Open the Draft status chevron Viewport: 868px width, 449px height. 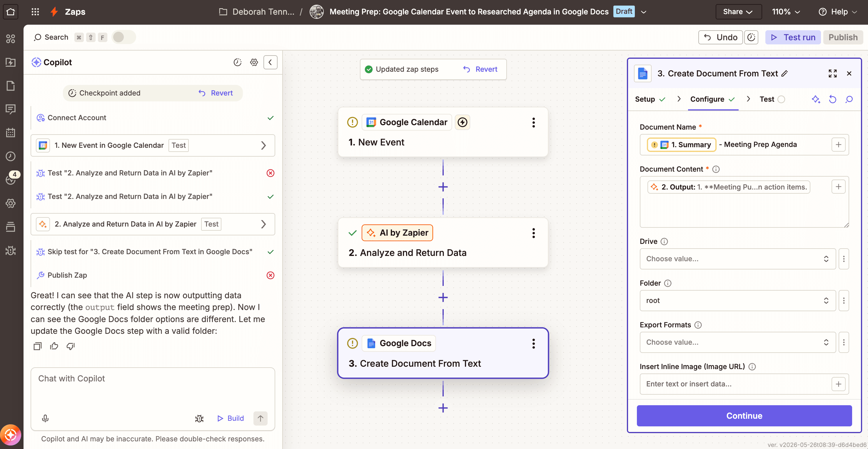tap(644, 12)
